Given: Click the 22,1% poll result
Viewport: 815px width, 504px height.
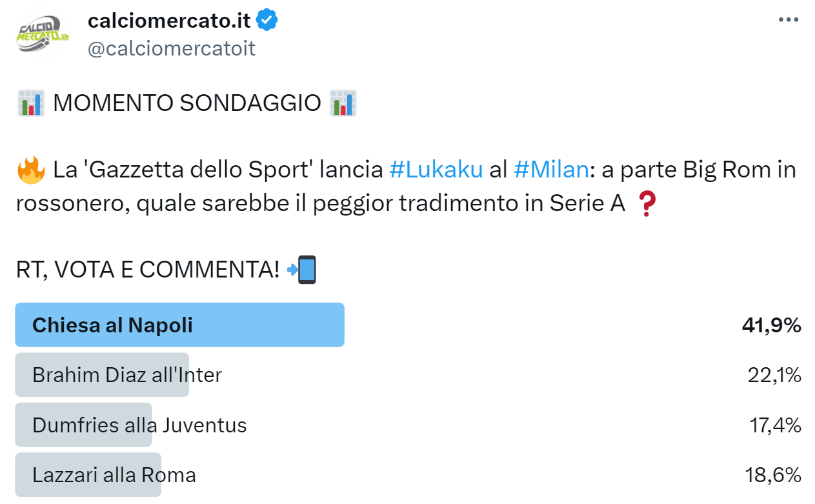Looking at the screenshot, I should click(x=774, y=375).
